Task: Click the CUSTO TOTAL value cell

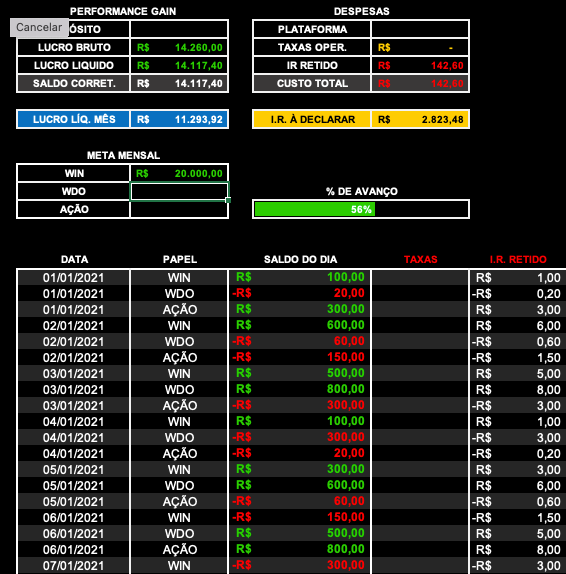Action: 420,83
